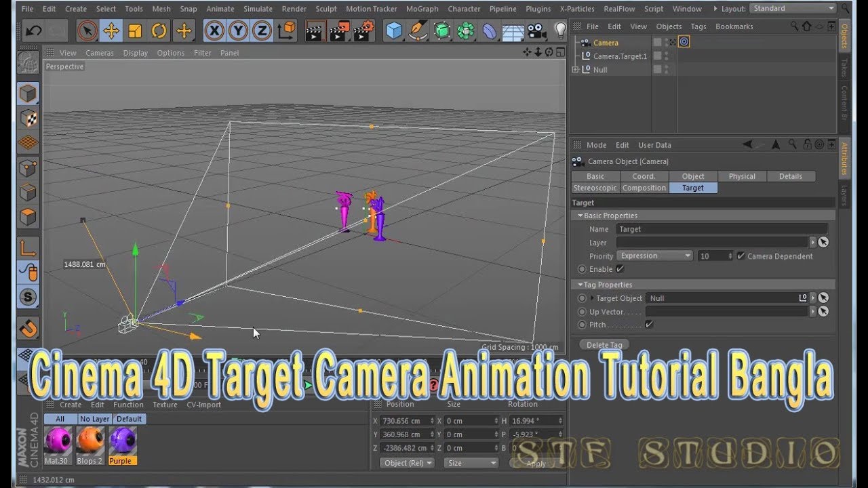Select the All materials filter button
This screenshot has width=868, height=488.
pyautogui.click(x=60, y=419)
